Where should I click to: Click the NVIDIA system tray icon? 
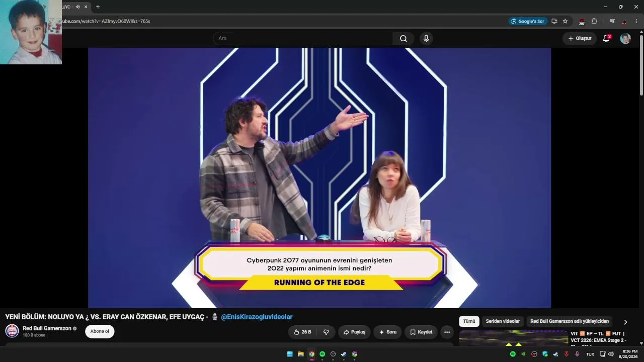523,354
